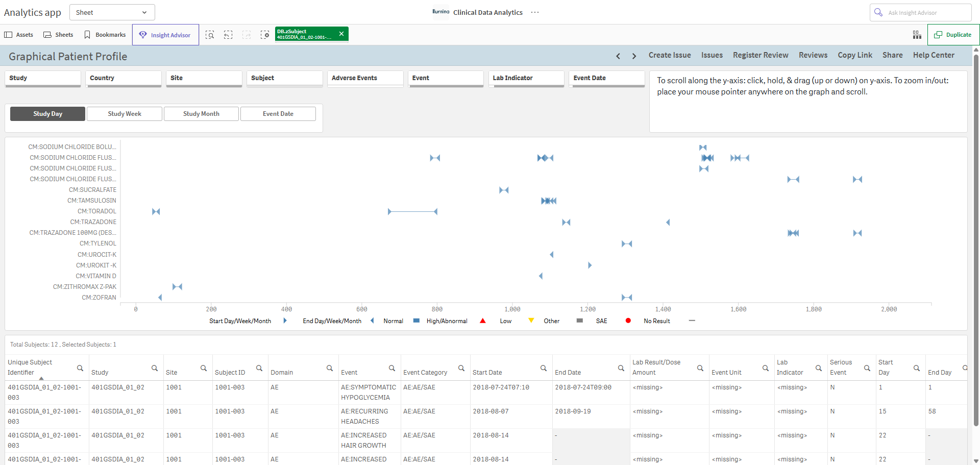Search the Lab Result/Dose Amount column
The height and width of the screenshot is (465, 980).
700,368
